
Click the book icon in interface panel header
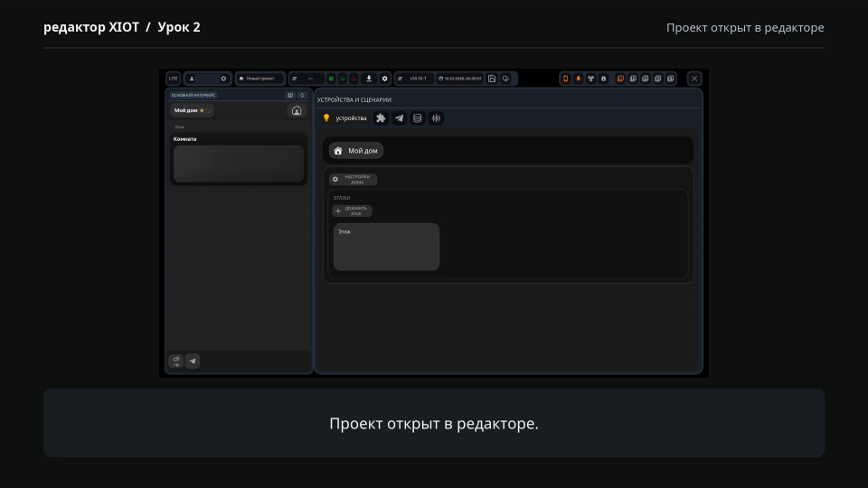coord(290,95)
